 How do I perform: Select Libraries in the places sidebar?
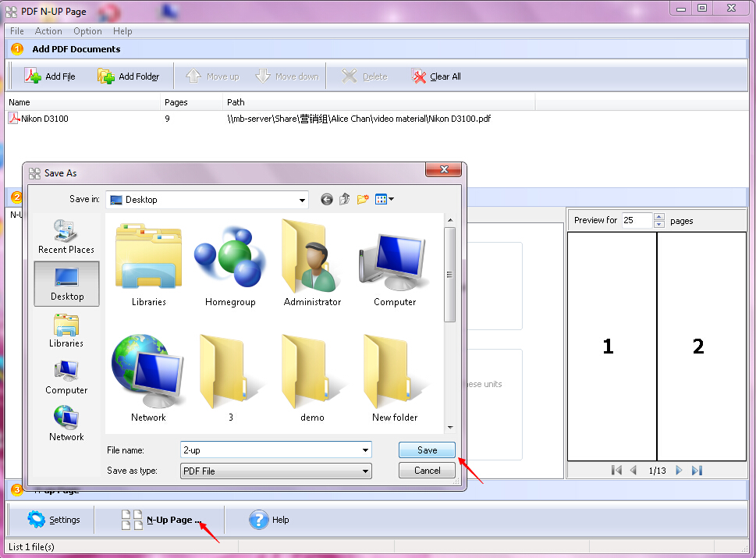click(x=66, y=330)
